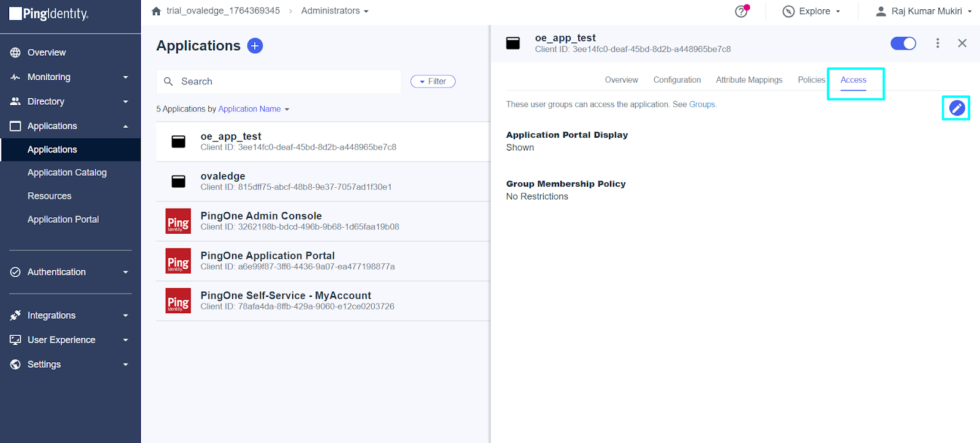Click the search magnifier icon
The height and width of the screenshot is (443, 980).
coord(168,81)
